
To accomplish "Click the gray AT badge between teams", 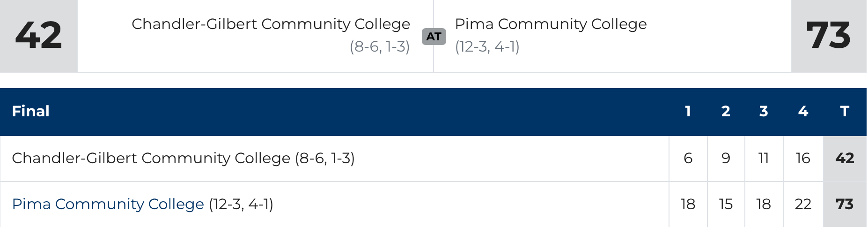I will click(434, 37).
